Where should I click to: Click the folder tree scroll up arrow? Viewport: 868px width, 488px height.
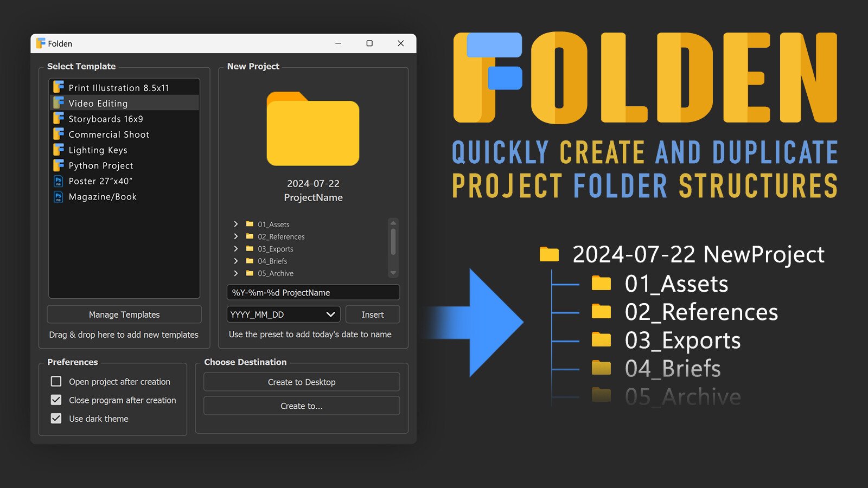[393, 222]
